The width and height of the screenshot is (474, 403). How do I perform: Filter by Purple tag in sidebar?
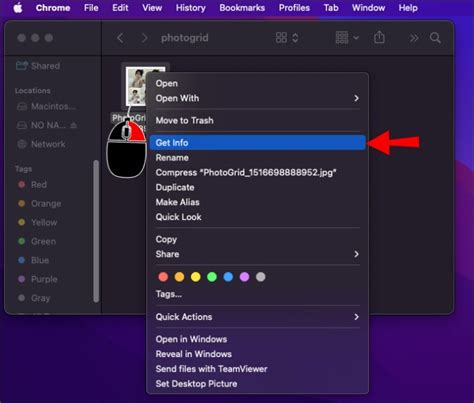[38, 279]
